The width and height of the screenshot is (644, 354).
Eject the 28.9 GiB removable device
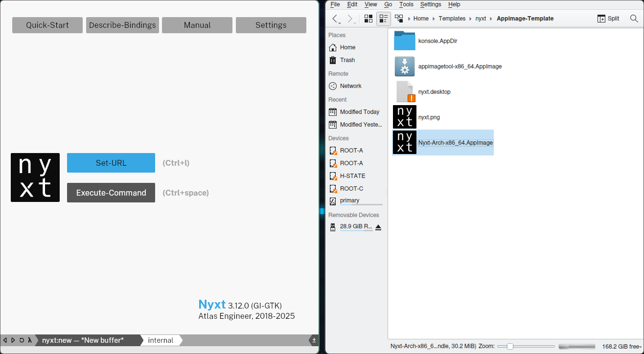click(x=378, y=227)
